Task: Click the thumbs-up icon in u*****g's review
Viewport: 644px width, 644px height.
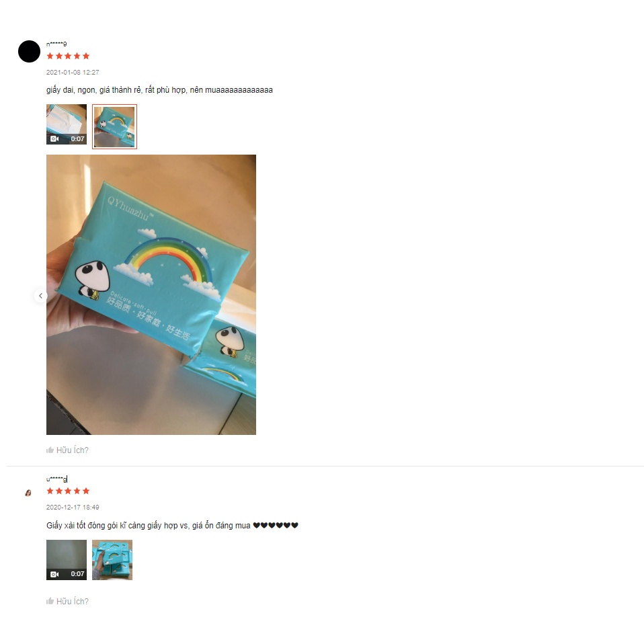Action: tap(50, 601)
